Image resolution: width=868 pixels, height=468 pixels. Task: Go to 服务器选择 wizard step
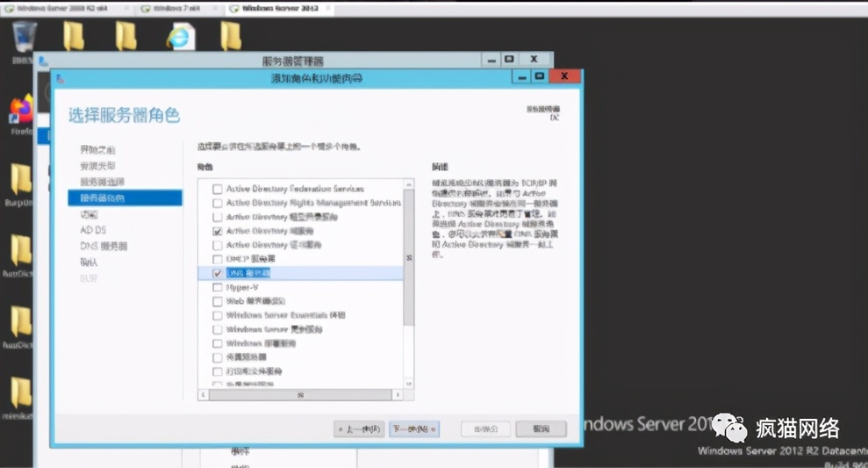(x=102, y=182)
